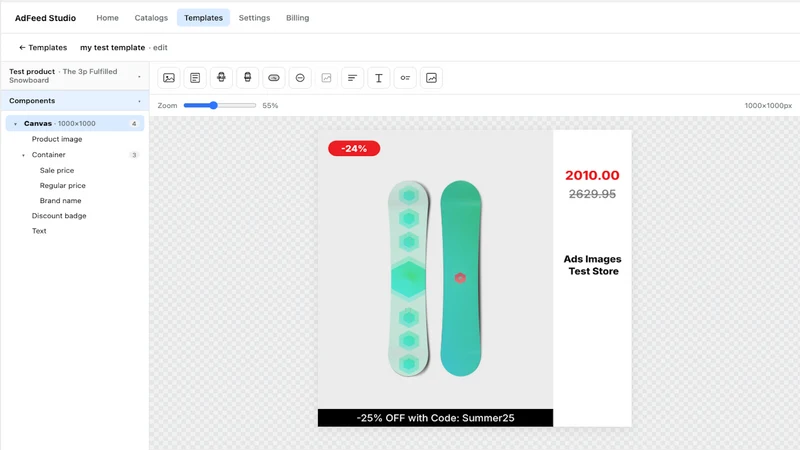Open the Catalogs tab
The height and width of the screenshot is (450, 800).
point(151,18)
